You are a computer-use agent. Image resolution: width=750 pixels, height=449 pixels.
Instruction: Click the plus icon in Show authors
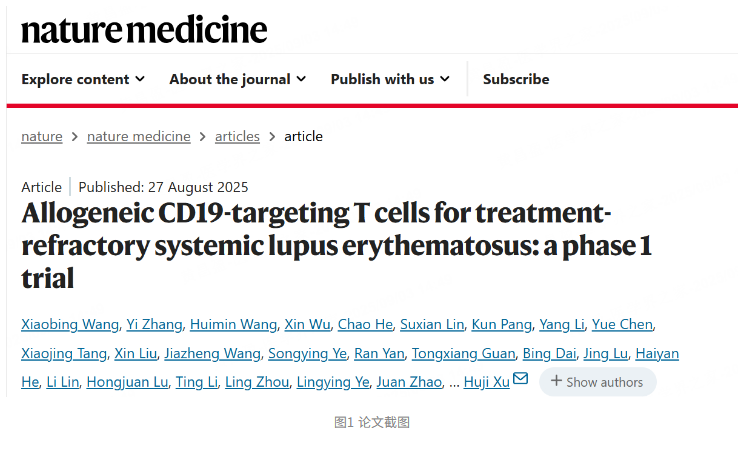[556, 381]
